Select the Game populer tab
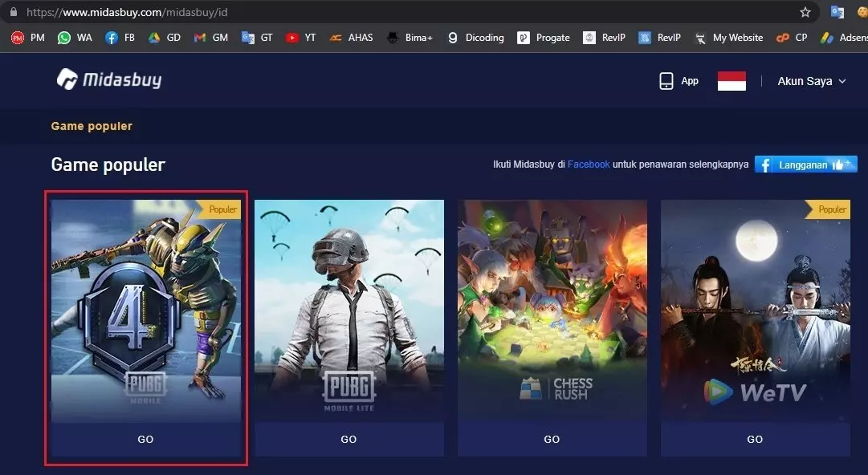This screenshot has height=475, width=868. tap(92, 126)
